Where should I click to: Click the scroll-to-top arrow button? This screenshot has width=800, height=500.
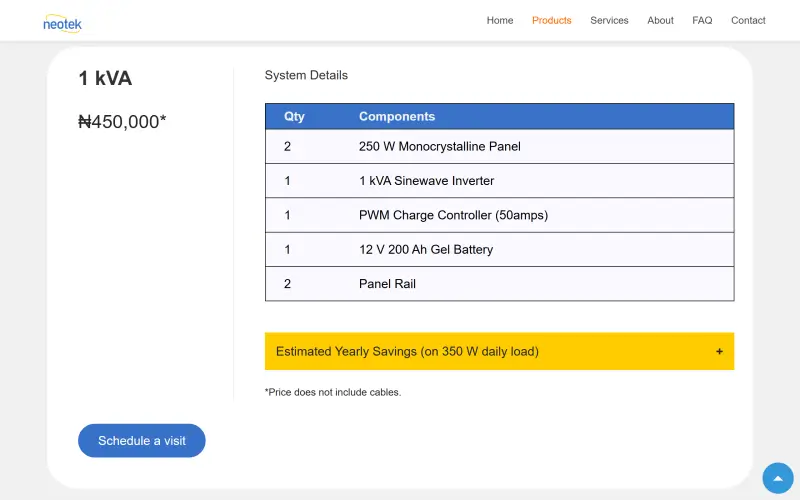click(x=778, y=478)
